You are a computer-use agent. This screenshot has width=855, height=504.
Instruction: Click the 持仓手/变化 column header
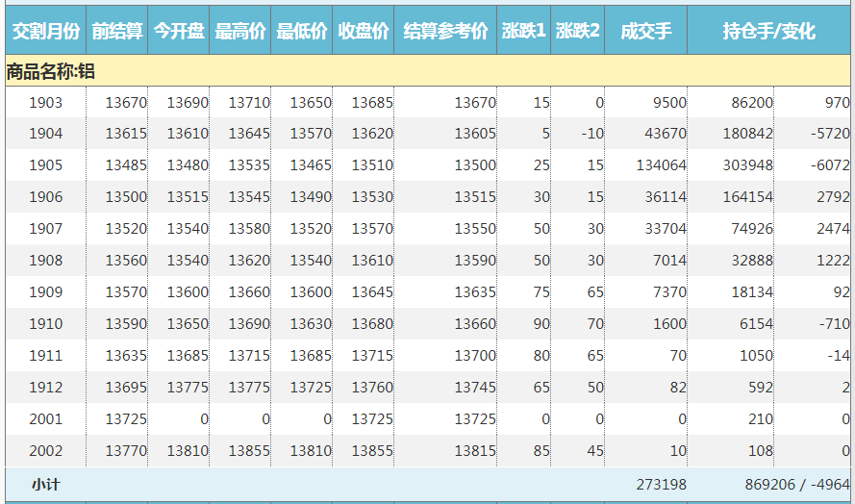point(769,32)
